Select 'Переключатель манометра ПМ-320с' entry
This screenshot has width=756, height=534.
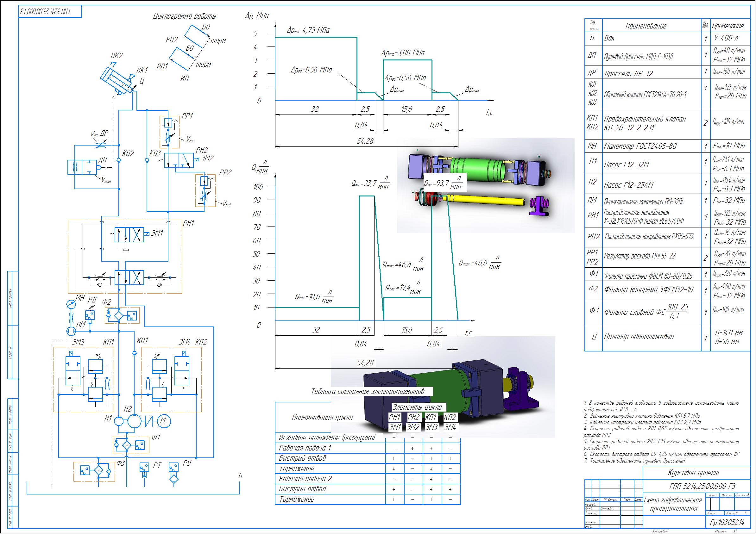coord(644,202)
